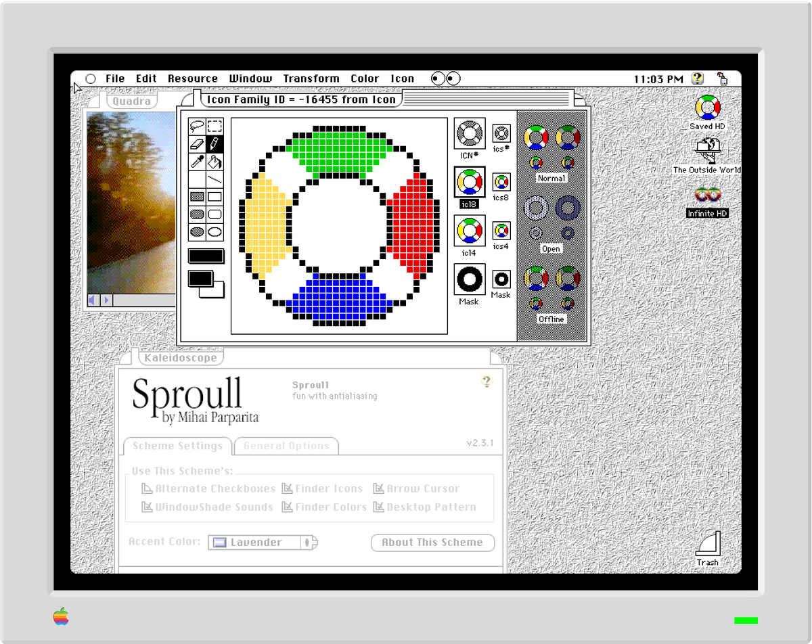Open the File menu
The width and height of the screenshot is (812, 644).
pyautogui.click(x=115, y=78)
